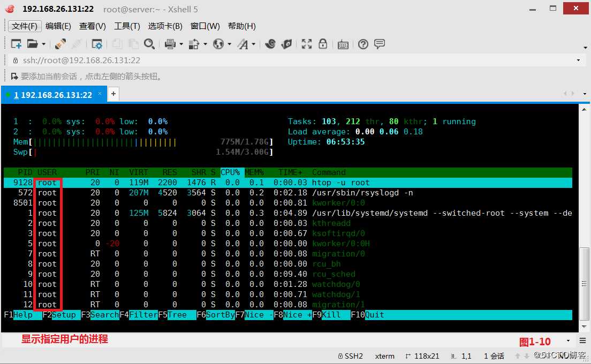The width and height of the screenshot is (591, 364).
Task: Expand the toolbar overflow arrow
Action: (x=585, y=48)
